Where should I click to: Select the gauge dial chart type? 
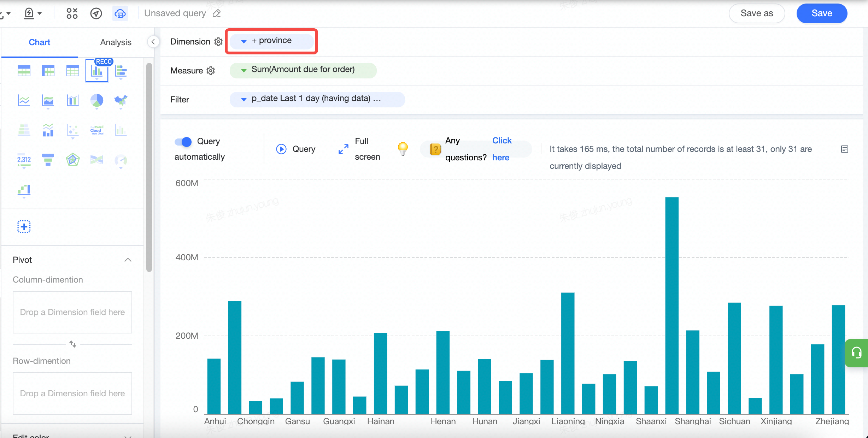coord(121,160)
